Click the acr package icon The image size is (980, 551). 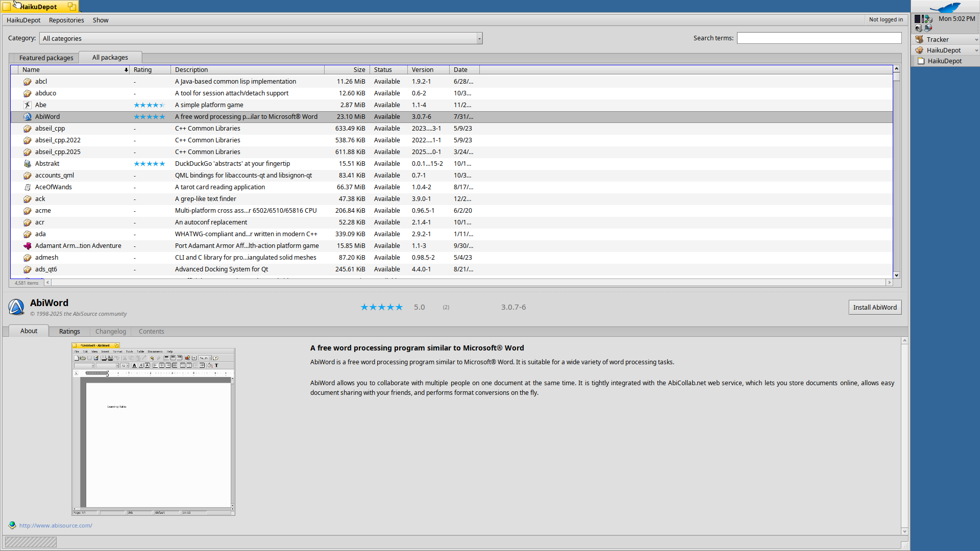[x=28, y=222]
